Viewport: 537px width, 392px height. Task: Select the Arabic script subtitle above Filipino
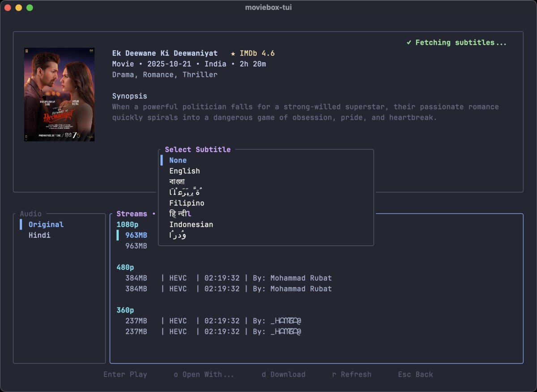coord(186,192)
